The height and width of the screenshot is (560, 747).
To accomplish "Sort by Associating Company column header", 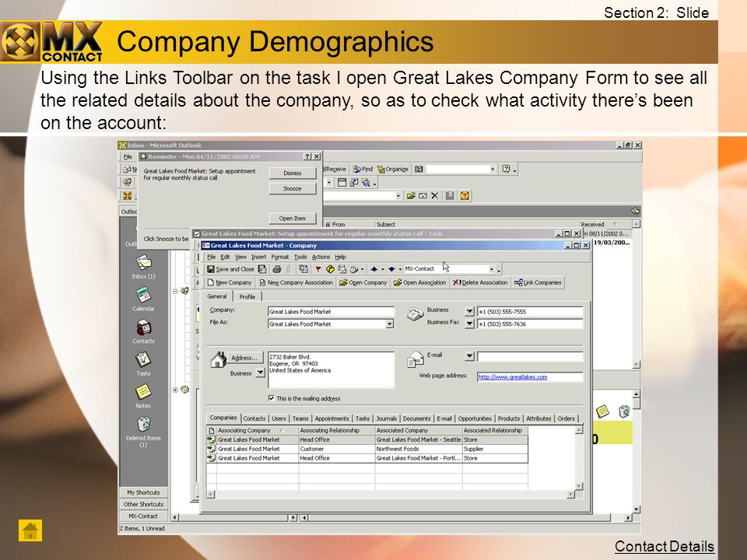I will 258,430.
